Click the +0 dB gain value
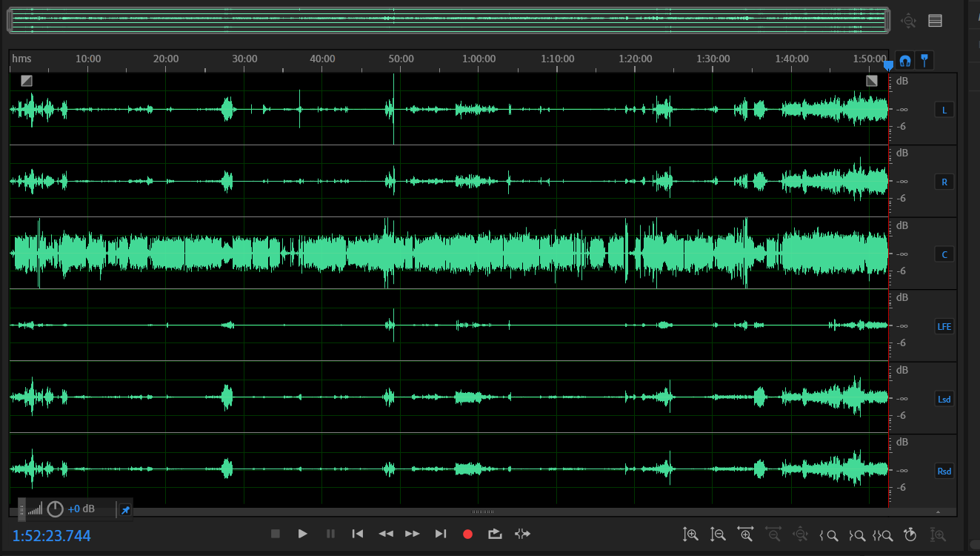This screenshot has width=980, height=556. 81,509
